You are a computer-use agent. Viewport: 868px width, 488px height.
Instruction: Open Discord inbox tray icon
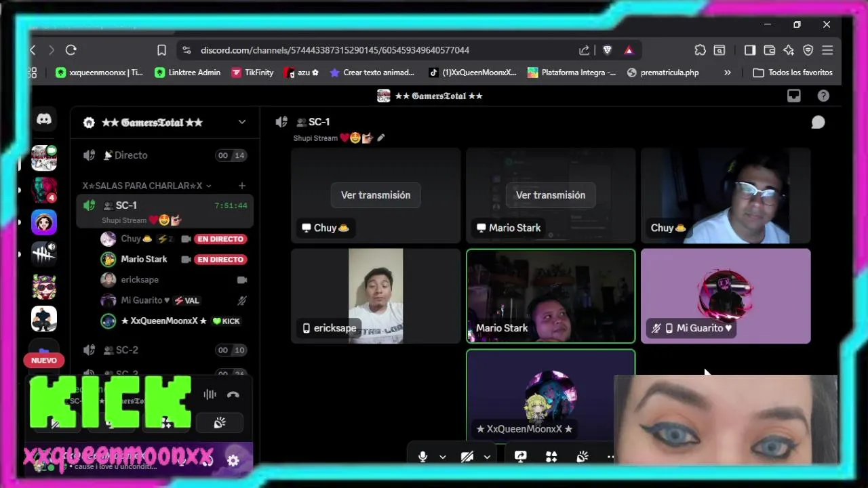(793, 96)
